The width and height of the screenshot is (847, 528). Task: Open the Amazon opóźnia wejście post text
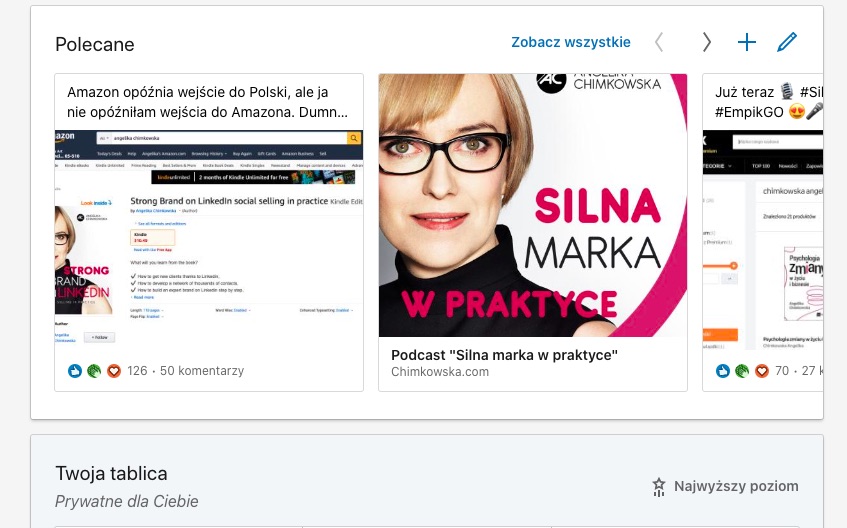208,102
